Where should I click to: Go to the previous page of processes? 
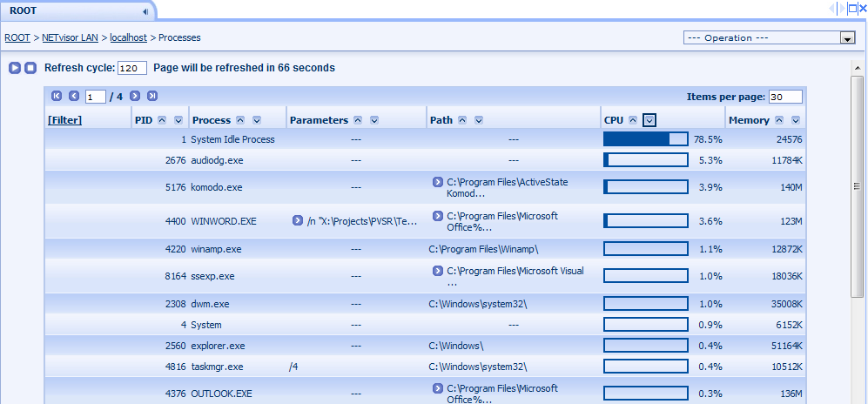pos(74,97)
